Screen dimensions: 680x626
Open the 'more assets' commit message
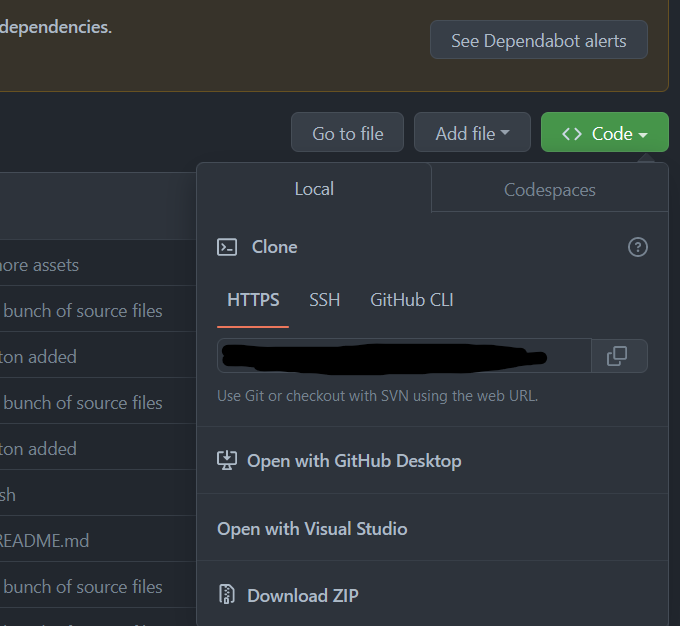coord(39,265)
